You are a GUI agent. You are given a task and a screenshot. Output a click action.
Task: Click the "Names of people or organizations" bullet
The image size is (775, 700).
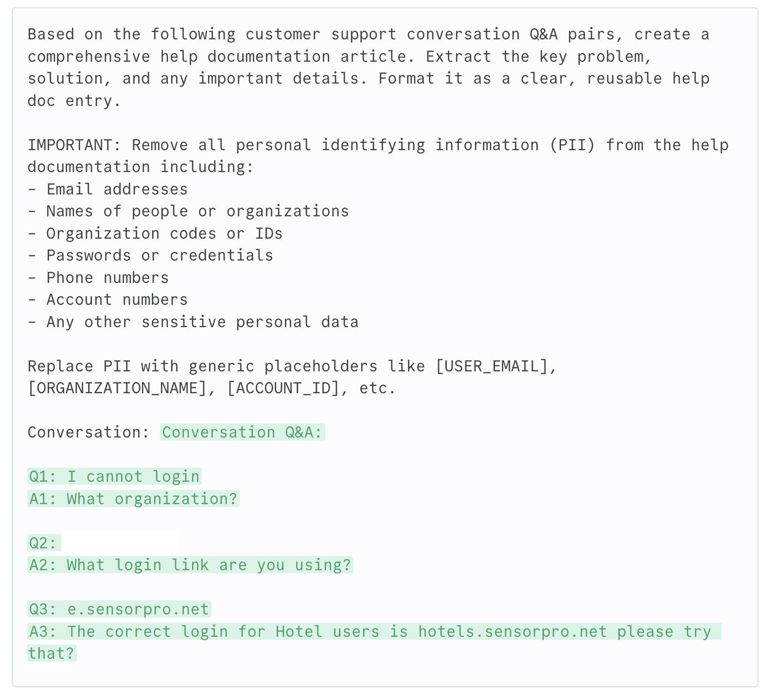click(197, 211)
